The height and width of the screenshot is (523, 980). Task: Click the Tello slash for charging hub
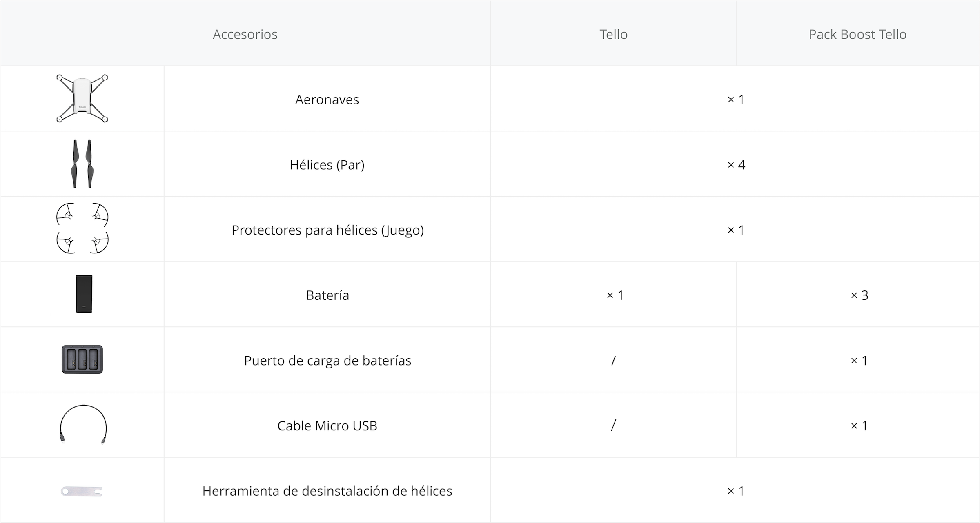(613, 361)
